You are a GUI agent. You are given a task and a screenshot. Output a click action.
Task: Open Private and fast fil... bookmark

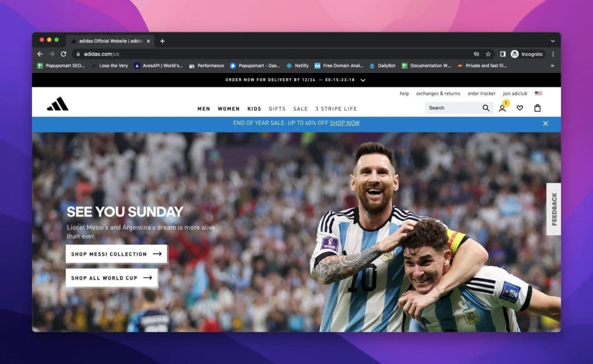click(482, 66)
